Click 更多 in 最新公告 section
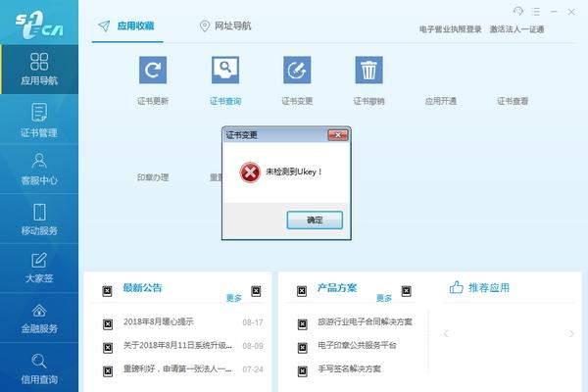 (234, 298)
